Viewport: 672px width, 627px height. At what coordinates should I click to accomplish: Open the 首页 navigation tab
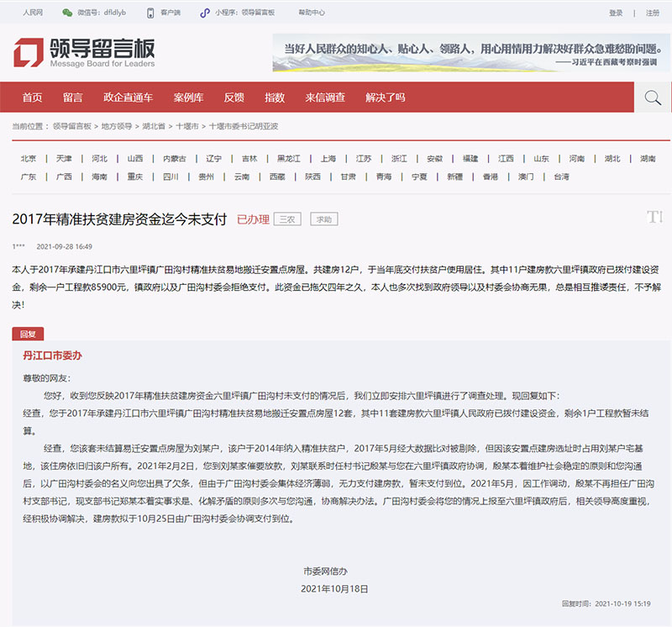point(33,97)
